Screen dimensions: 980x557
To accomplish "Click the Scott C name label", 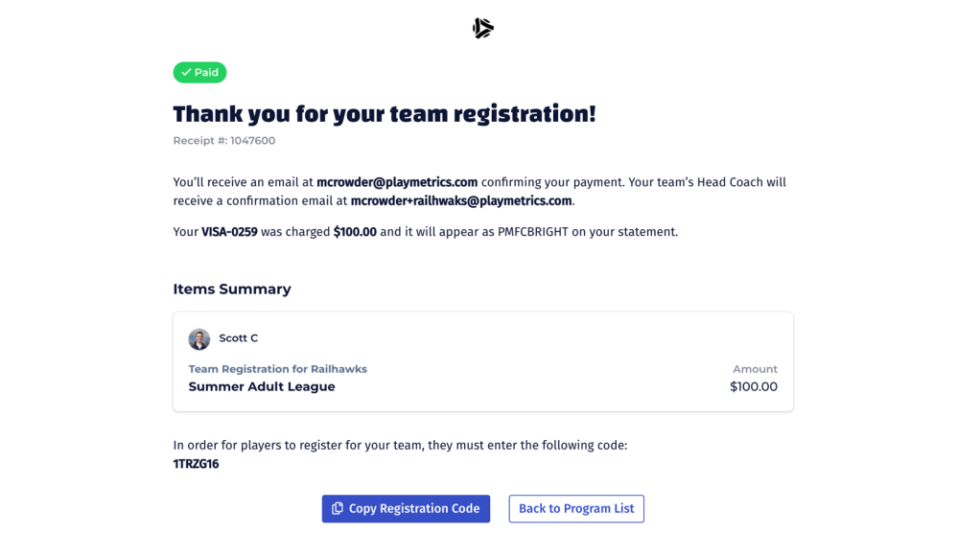I will 239,338.
